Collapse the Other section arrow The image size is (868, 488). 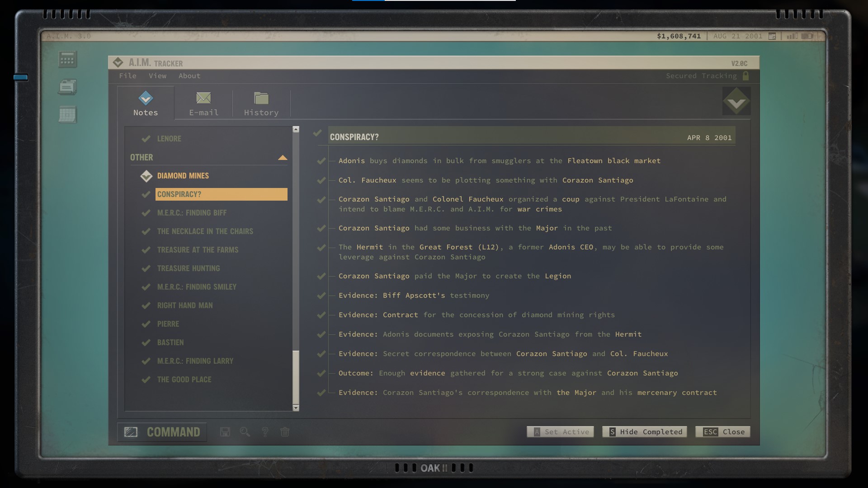point(283,158)
